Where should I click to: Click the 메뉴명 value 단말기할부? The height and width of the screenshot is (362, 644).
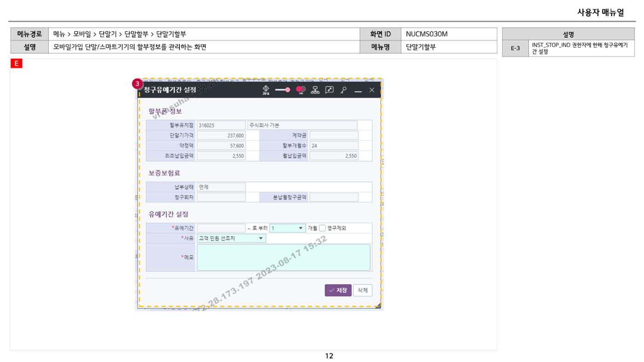coord(420,46)
